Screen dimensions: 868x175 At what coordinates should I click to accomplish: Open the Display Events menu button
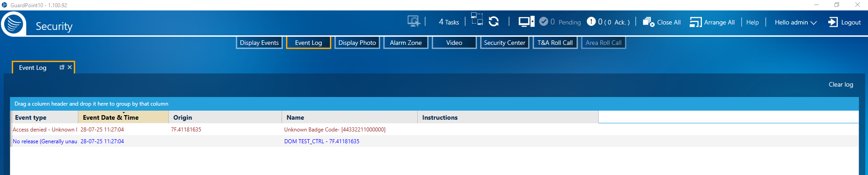[x=259, y=43]
